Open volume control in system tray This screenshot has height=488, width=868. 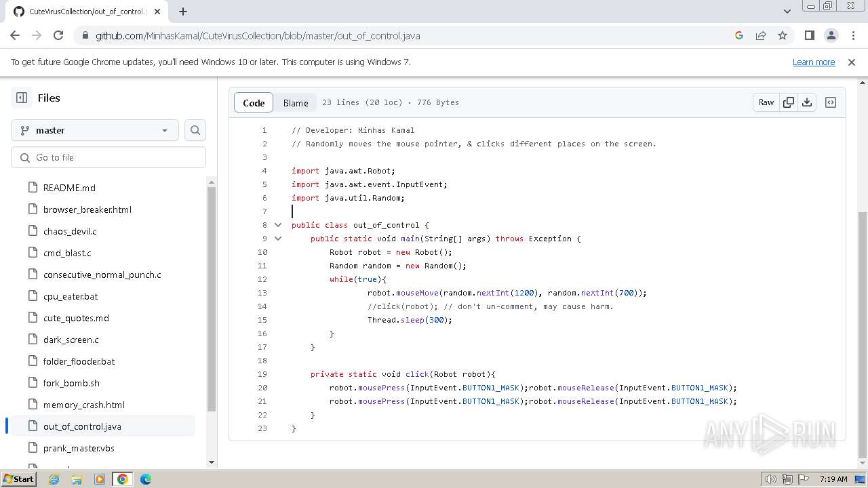click(771, 479)
